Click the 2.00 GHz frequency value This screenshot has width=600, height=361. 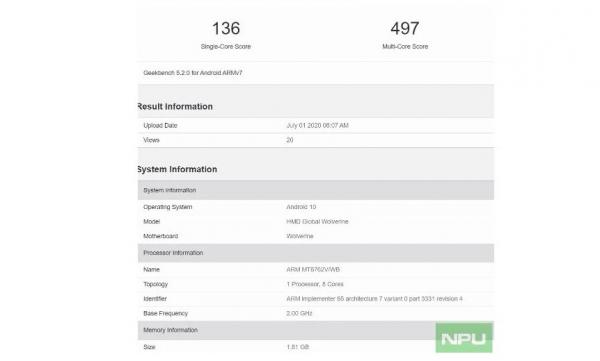[x=299, y=314]
